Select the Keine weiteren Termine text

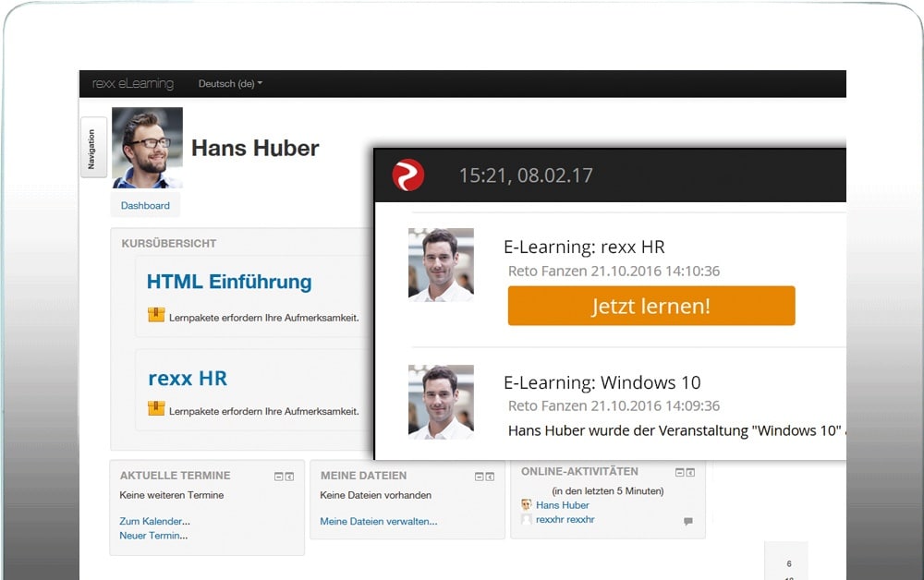click(172, 495)
